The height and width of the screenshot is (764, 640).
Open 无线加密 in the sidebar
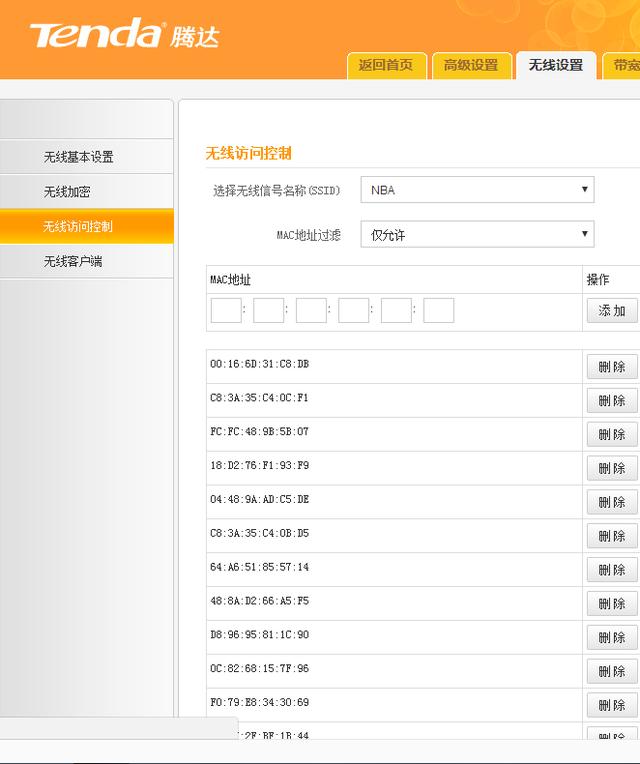(86, 191)
